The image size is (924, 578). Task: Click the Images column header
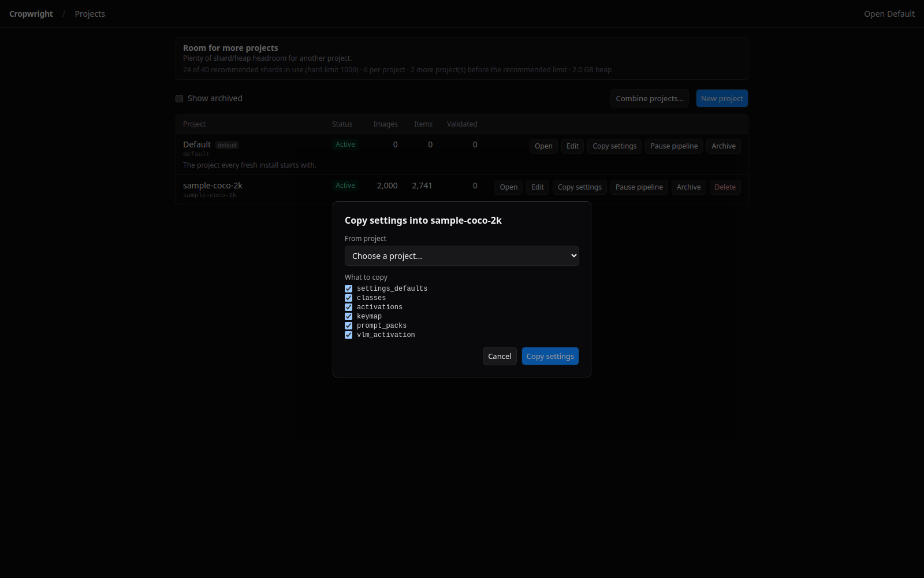(385, 124)
